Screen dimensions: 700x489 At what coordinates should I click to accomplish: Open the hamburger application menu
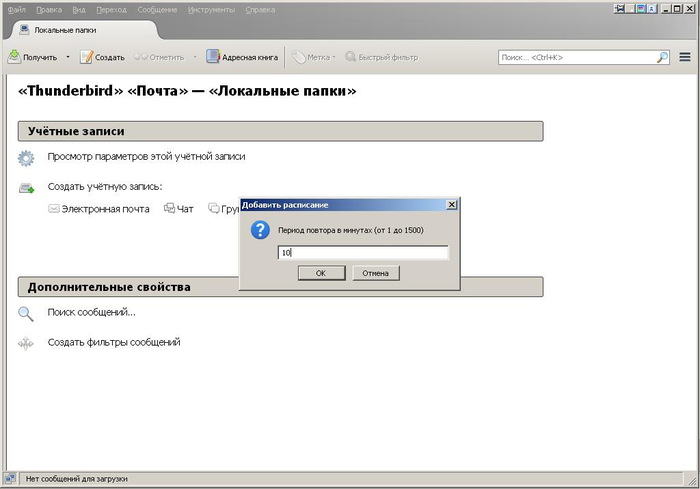[685, 57]
